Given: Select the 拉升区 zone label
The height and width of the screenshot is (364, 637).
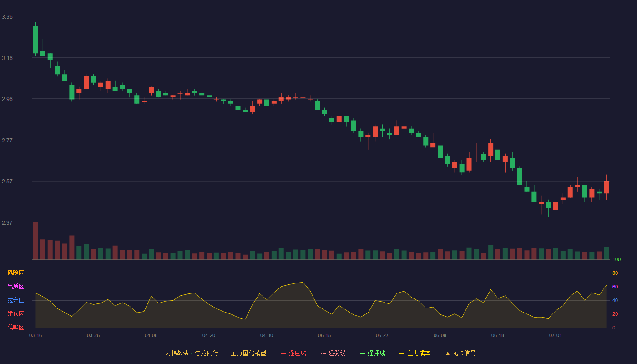Looking at the screenshot, I should coord(15,300).
